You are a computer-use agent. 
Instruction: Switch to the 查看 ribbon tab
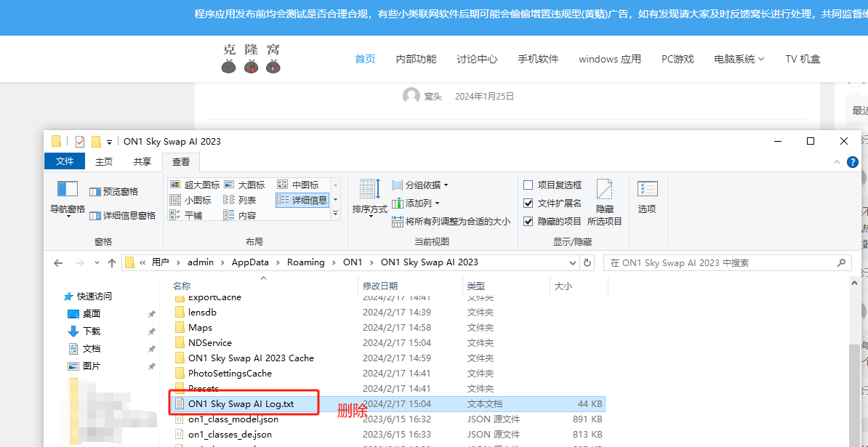[x=181, y=161]
